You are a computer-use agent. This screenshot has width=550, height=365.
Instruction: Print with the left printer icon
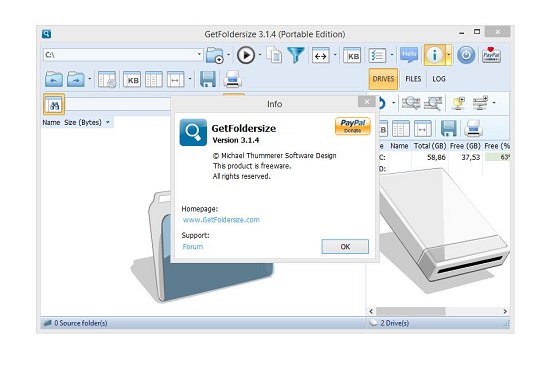pyautogui.click(x=232, y=79)
